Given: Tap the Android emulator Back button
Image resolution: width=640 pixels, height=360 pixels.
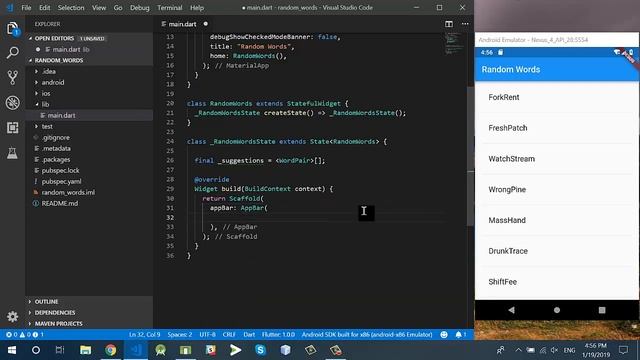Looking at the screenshot, I should (x=511, y=310).
